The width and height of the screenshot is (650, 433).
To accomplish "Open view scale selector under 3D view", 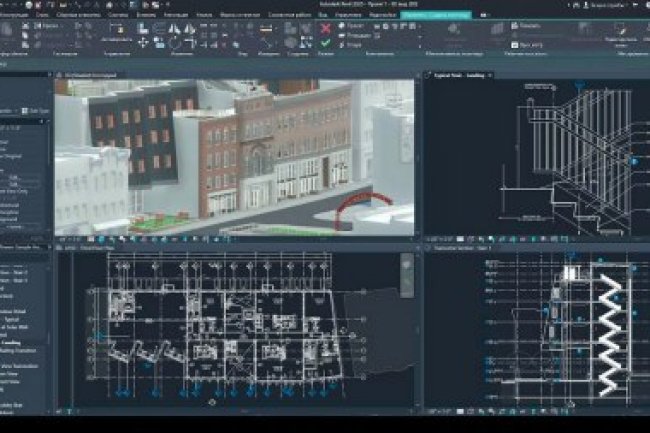I will [67, 241].
